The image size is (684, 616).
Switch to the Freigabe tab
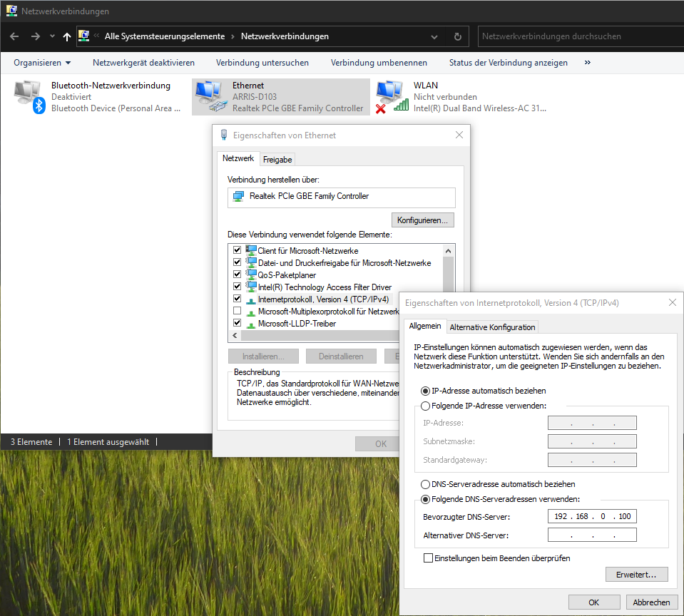pyautogui.click(x=277, y=160)
